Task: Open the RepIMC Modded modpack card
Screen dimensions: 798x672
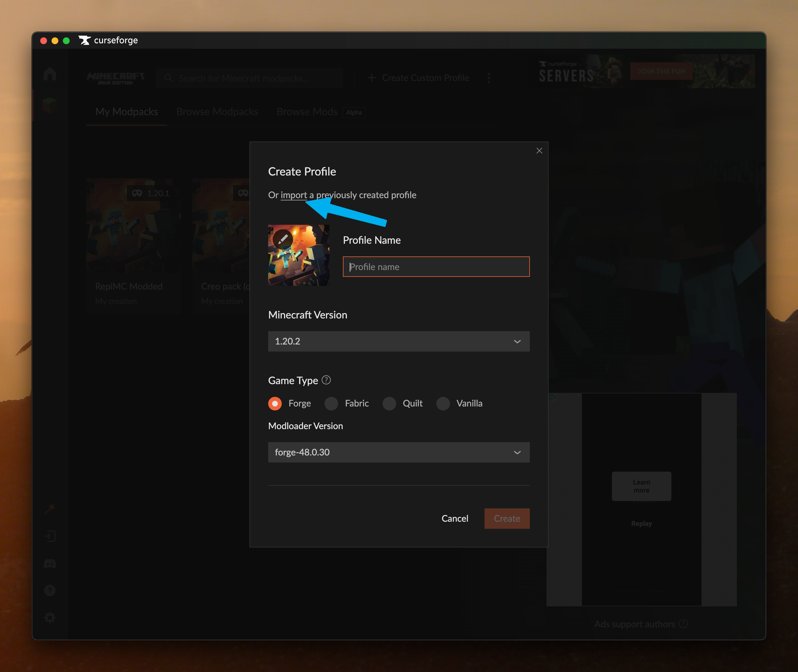Action: tap(133, 246)
